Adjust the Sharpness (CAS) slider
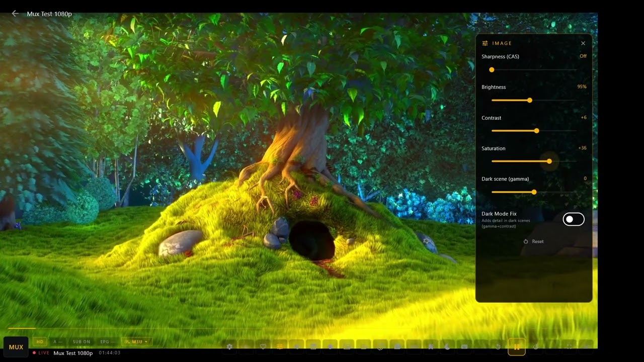The width and height of the screenshot is (644, 362). click(534, 70)
